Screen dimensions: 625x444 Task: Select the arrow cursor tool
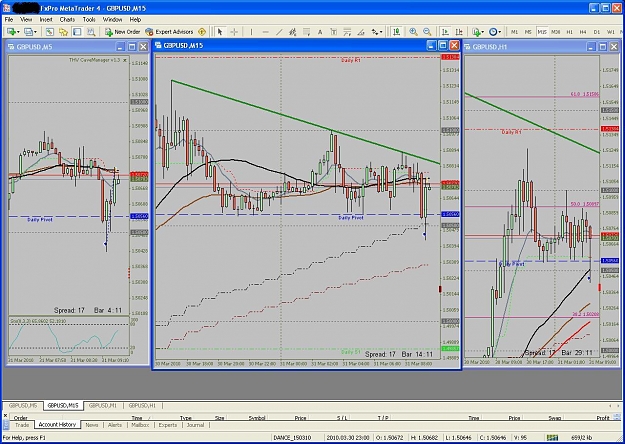(x=220, y=32)
